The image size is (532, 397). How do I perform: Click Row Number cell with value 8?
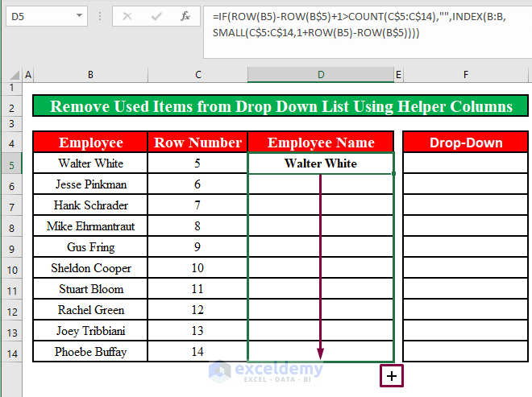(197, 226)
